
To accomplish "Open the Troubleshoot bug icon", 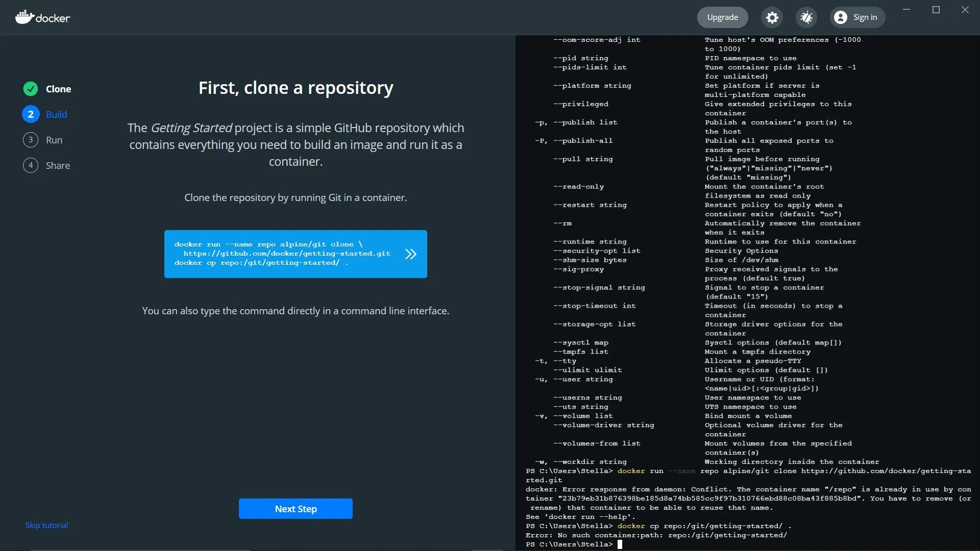I will [806, 17].
